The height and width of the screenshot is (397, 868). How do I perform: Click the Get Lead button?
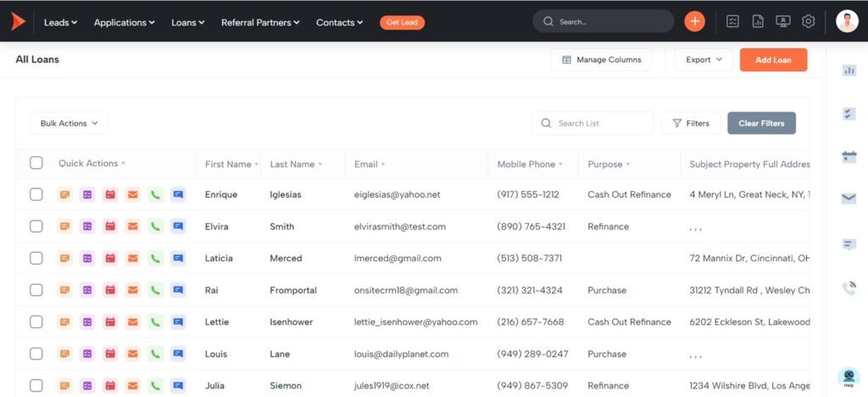[x=403, y=22]
